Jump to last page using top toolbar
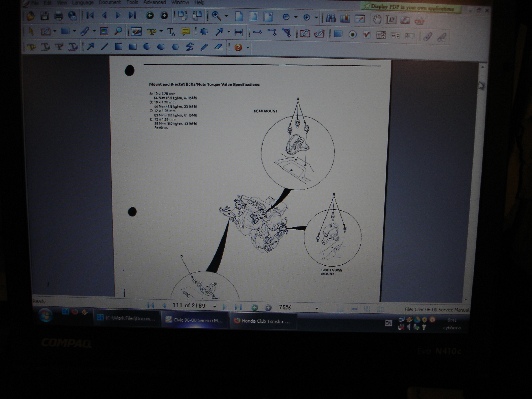This screenshot has height=399, width=532. coord(132,16)
